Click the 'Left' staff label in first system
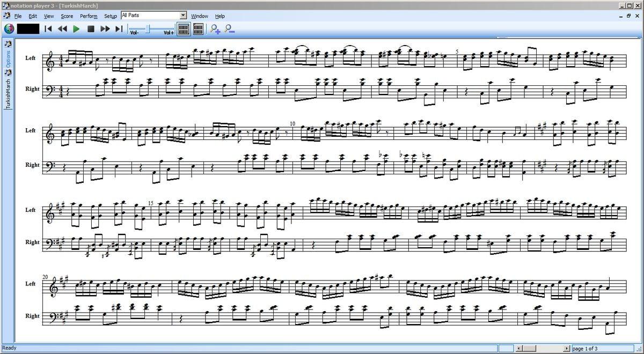Screen dimensions: 644x354 tap(31, 58)
